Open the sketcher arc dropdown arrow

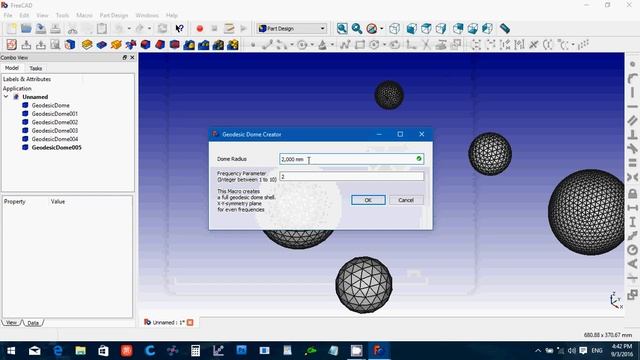point(292,44)
